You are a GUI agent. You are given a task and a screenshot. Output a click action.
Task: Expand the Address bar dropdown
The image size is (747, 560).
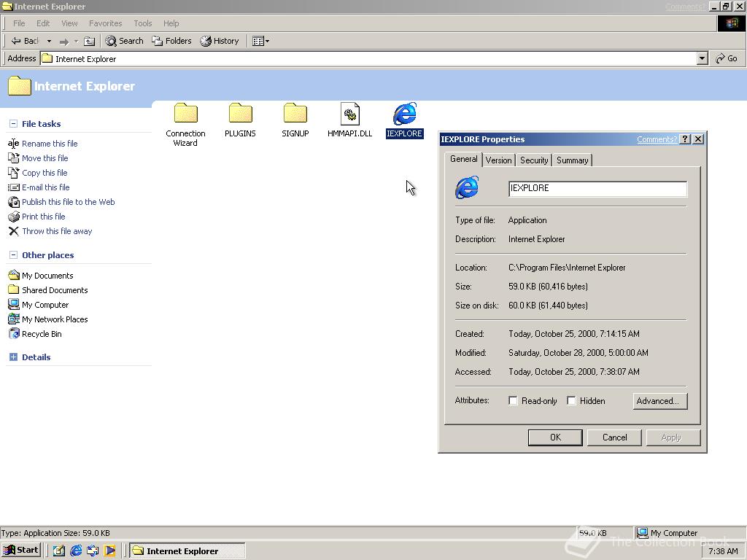coord(702,58)
